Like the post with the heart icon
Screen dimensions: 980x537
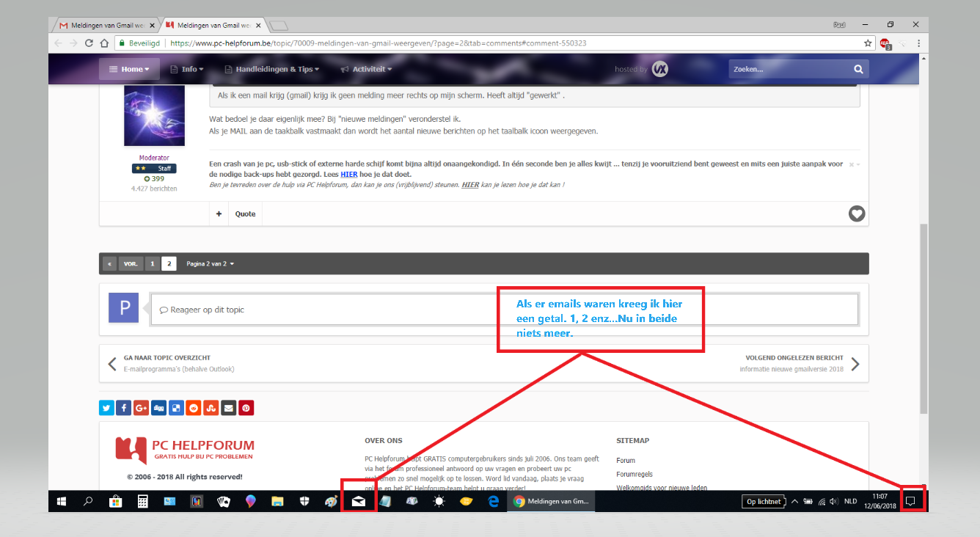tap(857, 213)
